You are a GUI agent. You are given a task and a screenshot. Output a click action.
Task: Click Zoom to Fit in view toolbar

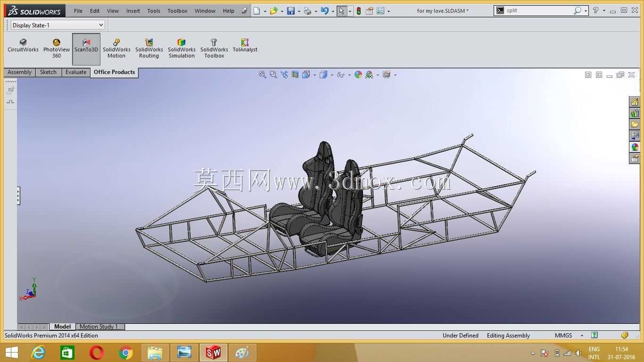262,74
